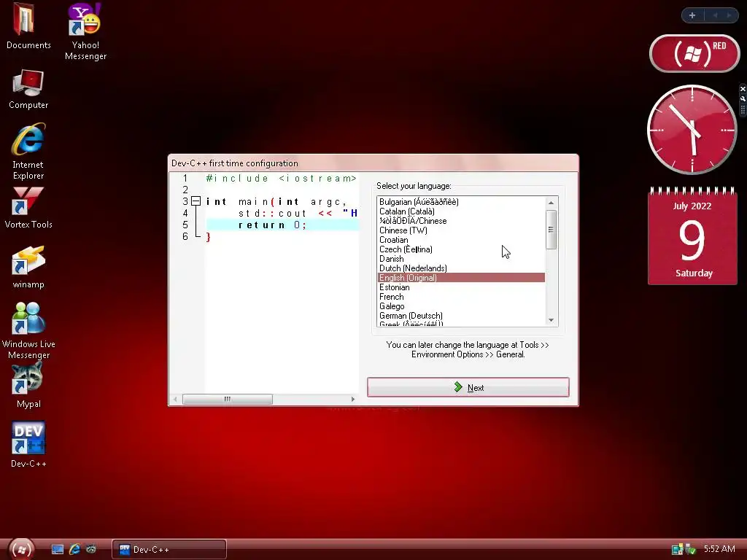
Task: Select Estonian language
Action: (x=461, y=287)
